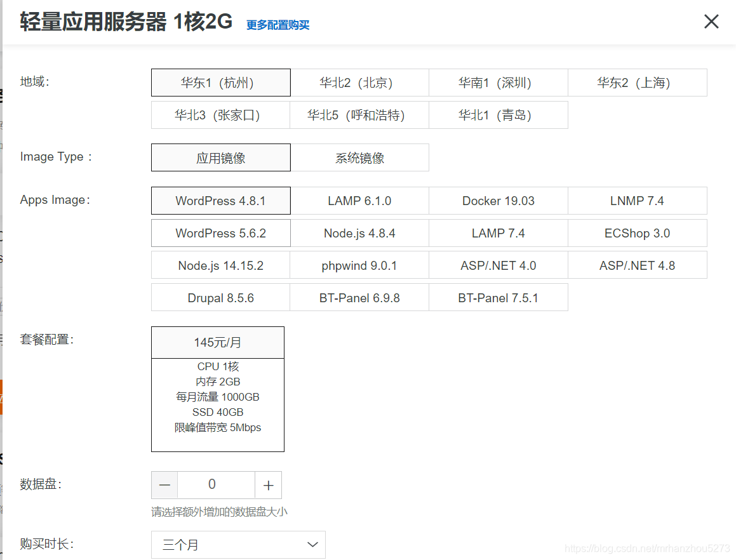
Task: Switch image type to 系统镜像
Action: click(359, 157)
